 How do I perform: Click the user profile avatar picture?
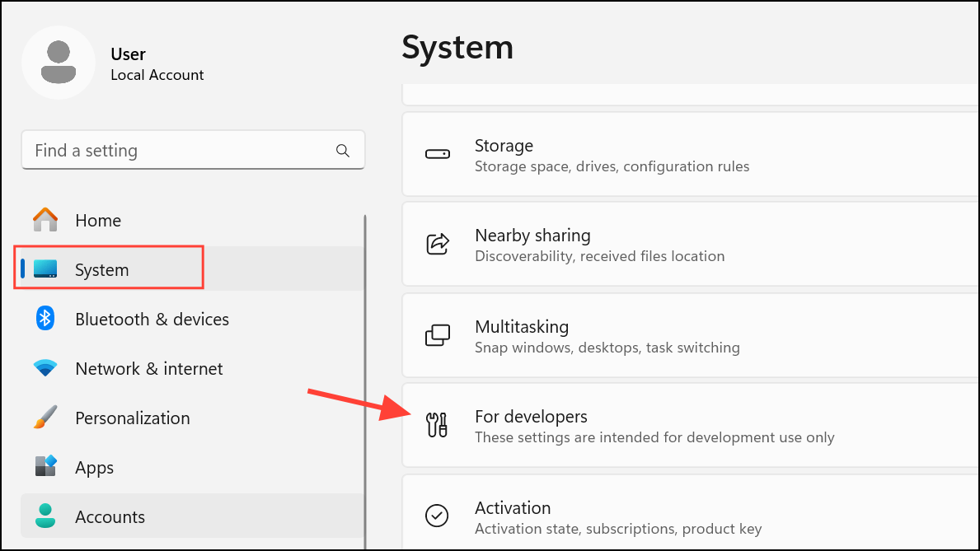pyautogui.click(x=59, y=63)
